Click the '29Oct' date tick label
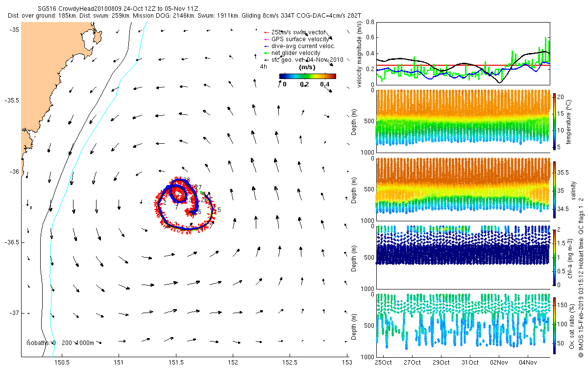 441,362
